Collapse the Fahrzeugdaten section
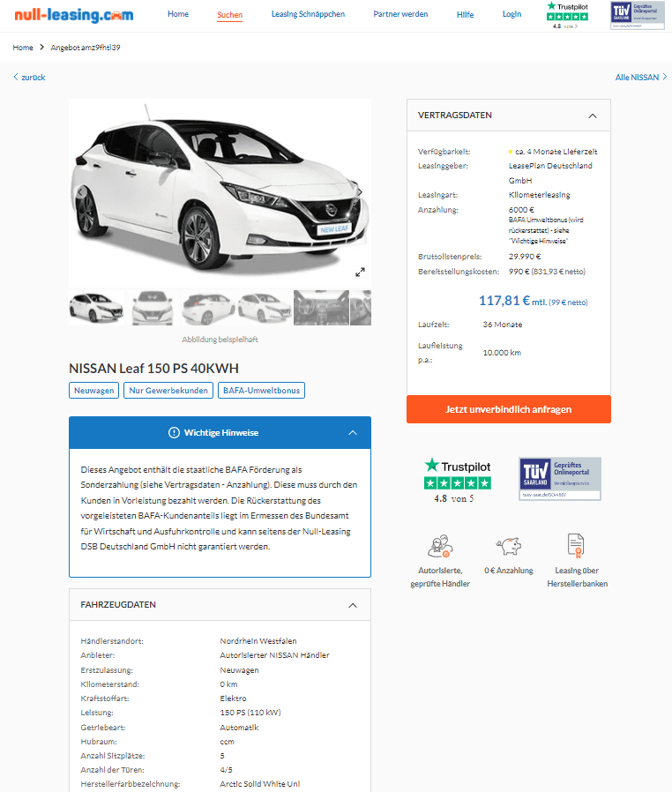The image size is (672, 792). click(x=353, y=605)
